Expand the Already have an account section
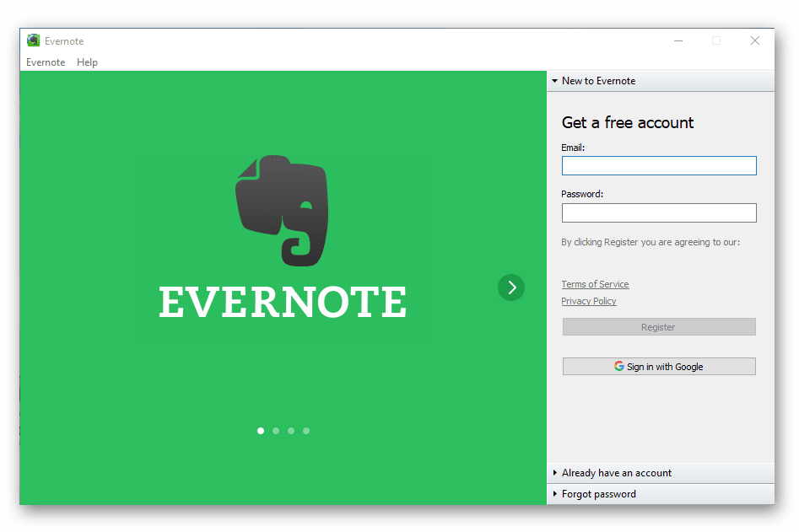799x532 pixels. (x=616, y=473)
